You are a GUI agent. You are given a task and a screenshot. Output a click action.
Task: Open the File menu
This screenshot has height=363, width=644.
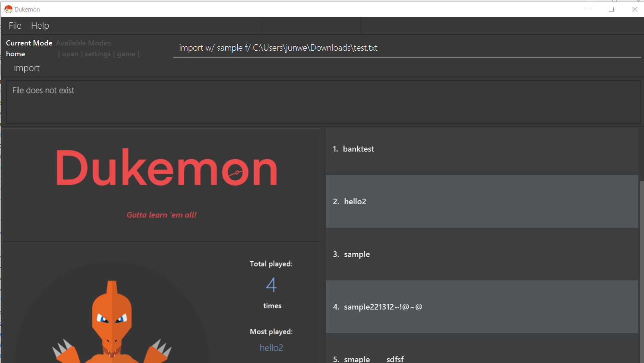coord(15,26)
